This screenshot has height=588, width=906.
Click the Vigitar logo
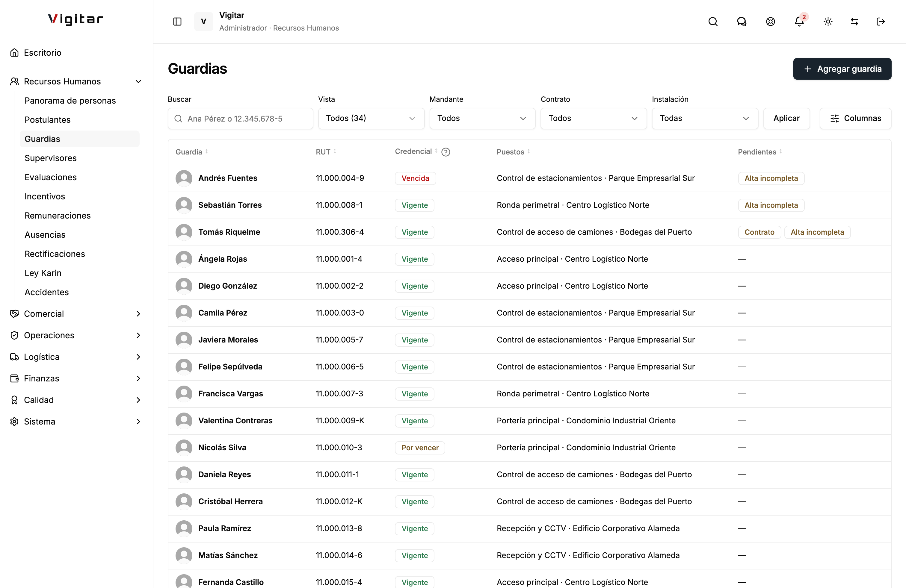(75, 19)
